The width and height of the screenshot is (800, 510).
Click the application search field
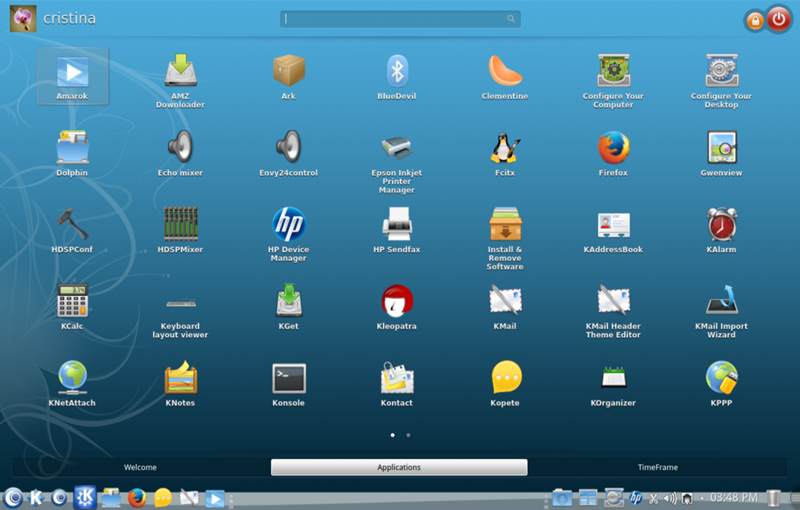pos(399,18)
